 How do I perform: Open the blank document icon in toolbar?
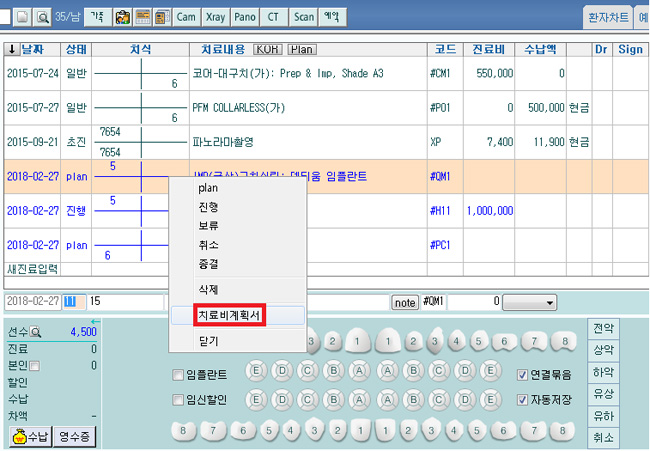click(21, 17)
